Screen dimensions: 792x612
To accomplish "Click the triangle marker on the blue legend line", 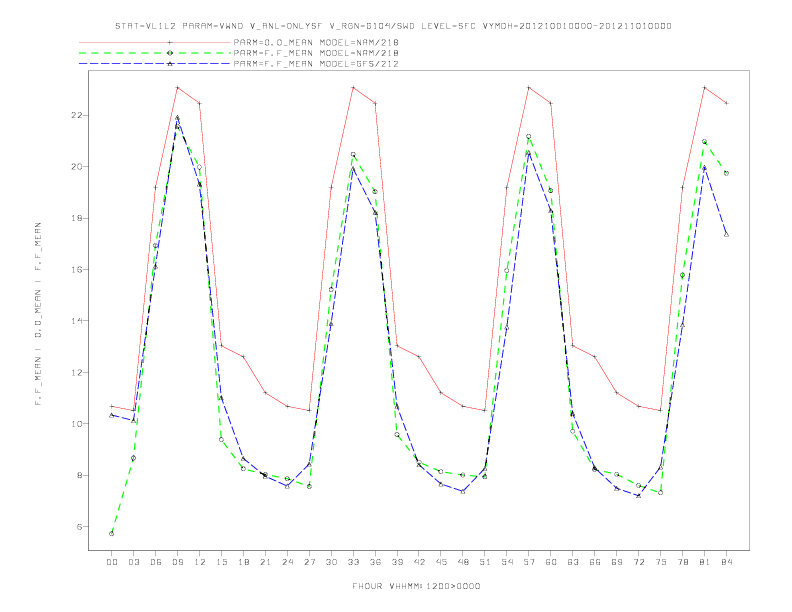I will pos(170,64).
